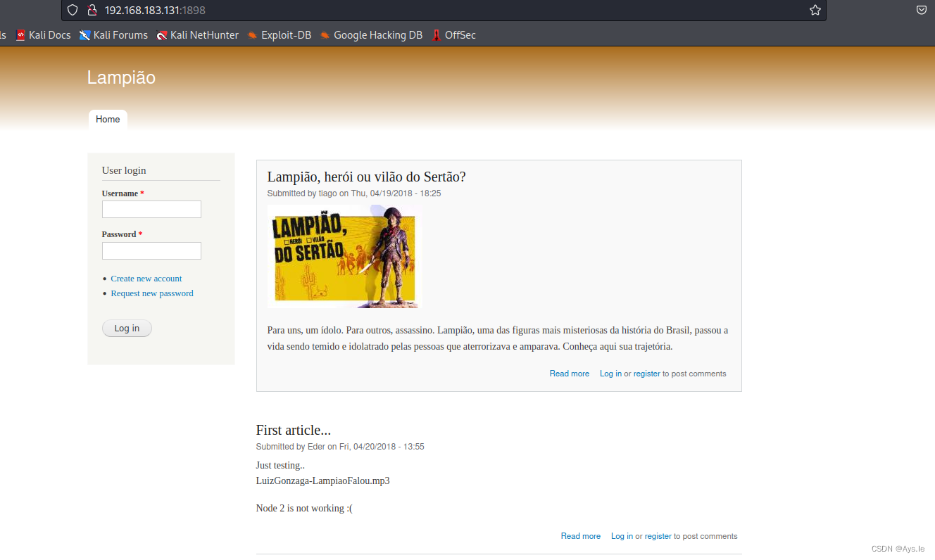Click Read more under First article

coord(581,536)
